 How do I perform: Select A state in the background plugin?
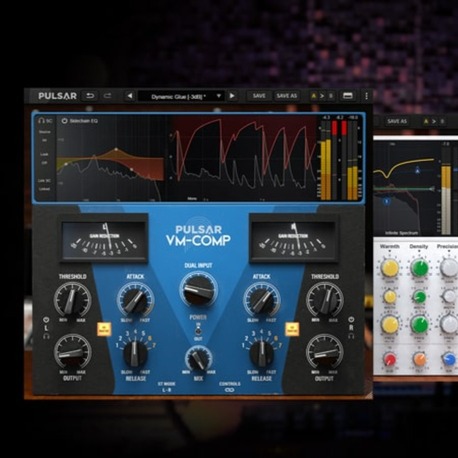coord(426,121)
